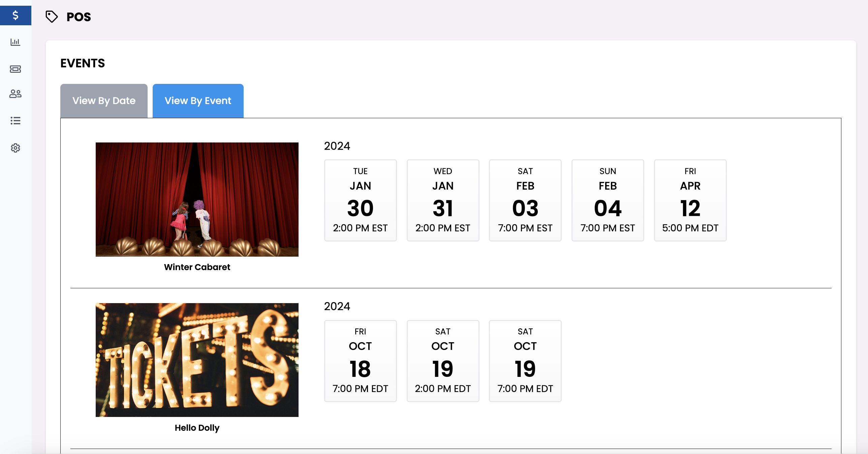Select Winter Cabaret SUN FEB 04 showtime
This screenshot has width=868, height=454.
click(608, 200)
